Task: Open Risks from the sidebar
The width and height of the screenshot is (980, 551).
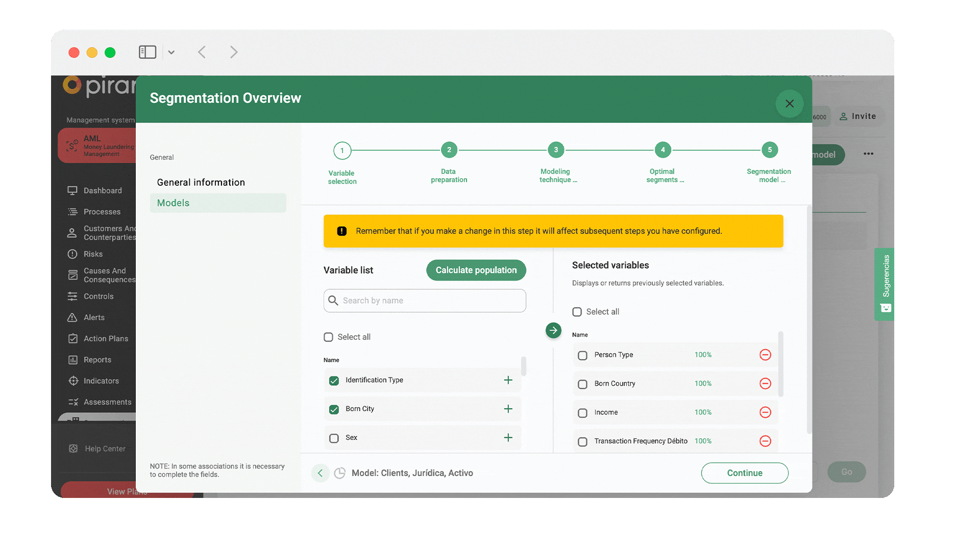Action: pos(93,254)
